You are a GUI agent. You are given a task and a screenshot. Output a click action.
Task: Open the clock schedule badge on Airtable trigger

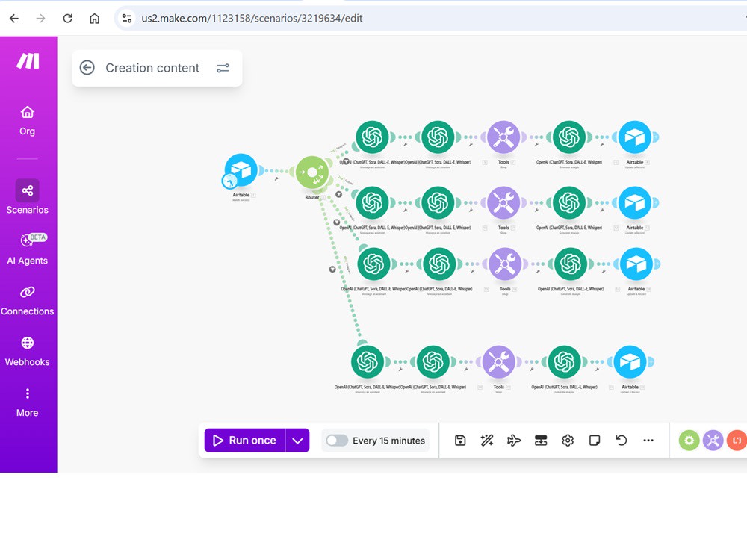coord(229,181)
